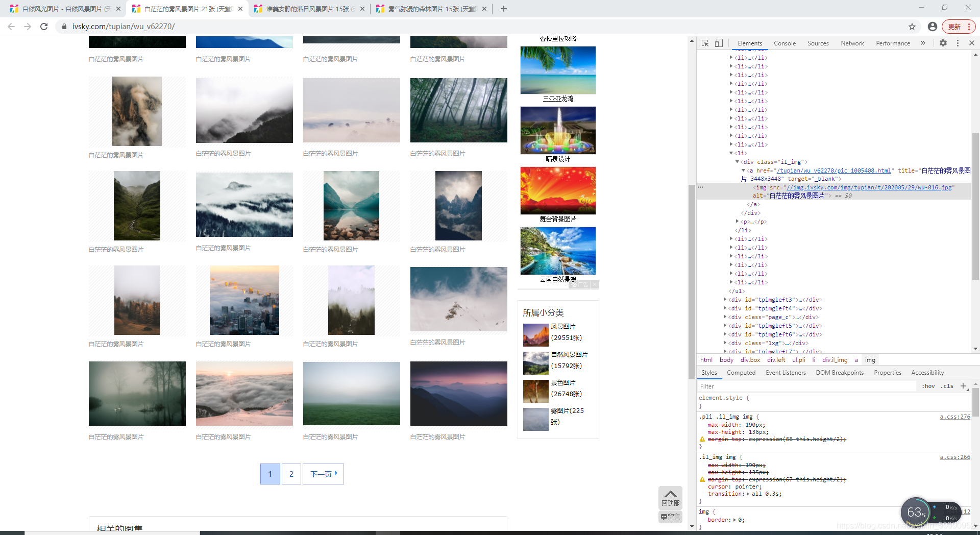This screenshot has height=535, width=980.
Task: Click the browser address bar
Action: [485, 27]
